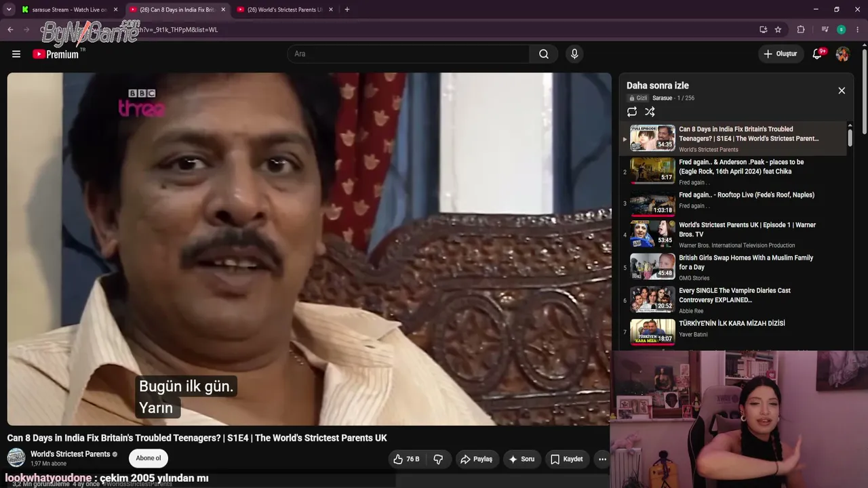Click the Paylaş share button

pos(476,459)
